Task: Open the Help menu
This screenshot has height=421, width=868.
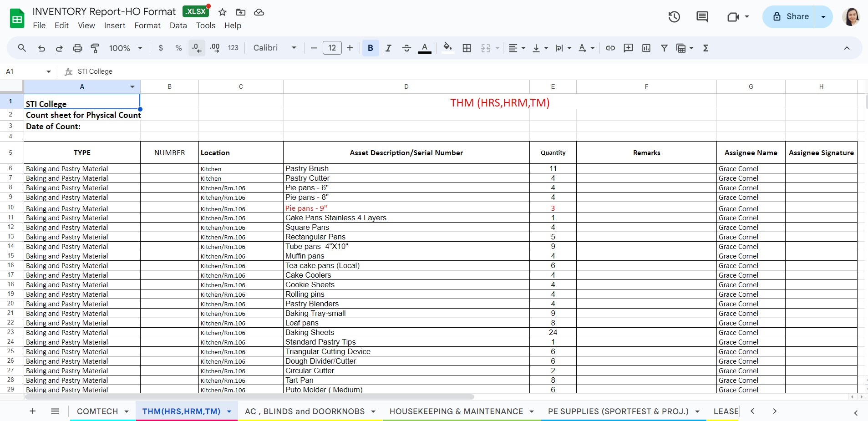Action: coord(233,25)
